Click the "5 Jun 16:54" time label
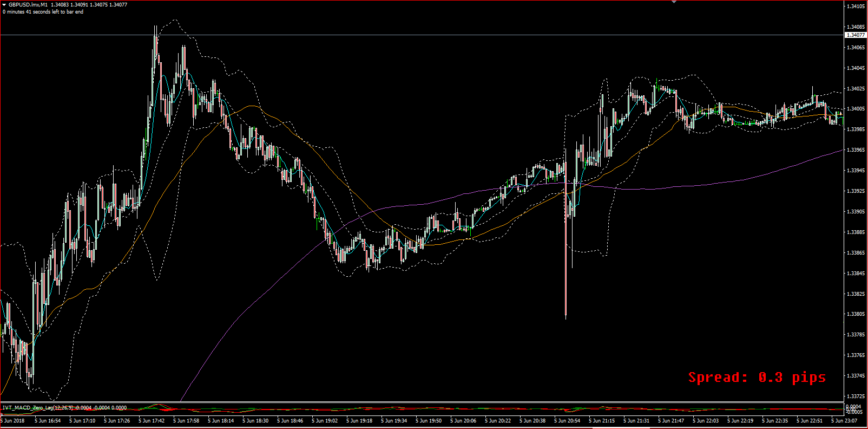 (48, 421)
